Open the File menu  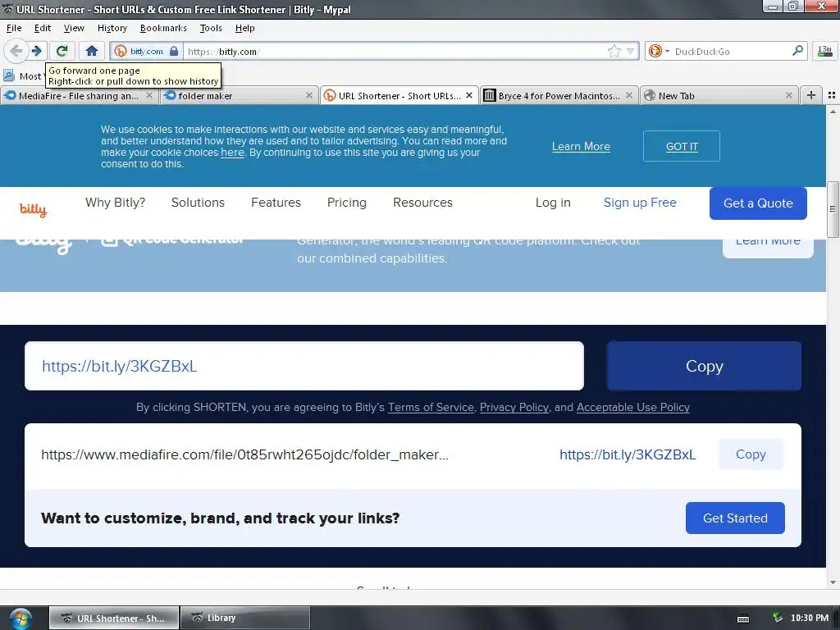(14, 28)
